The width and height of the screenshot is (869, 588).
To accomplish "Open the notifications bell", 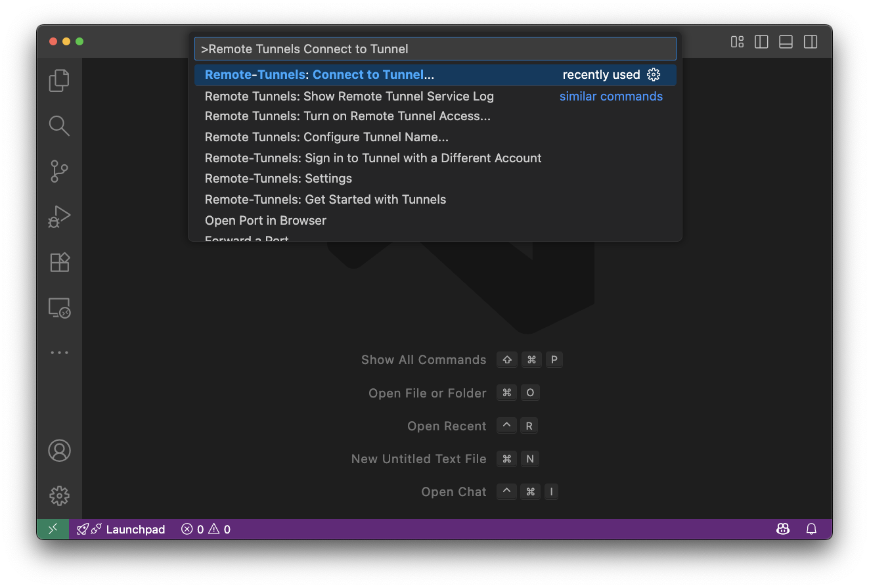I will coord(811,529).
